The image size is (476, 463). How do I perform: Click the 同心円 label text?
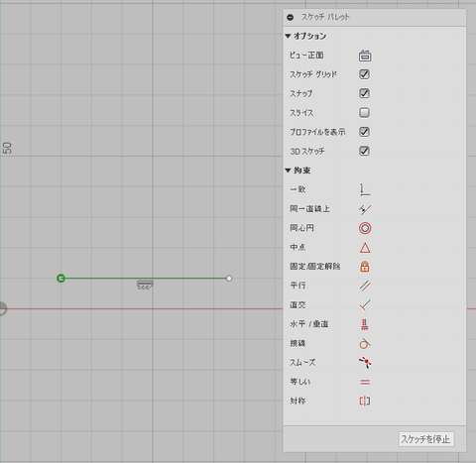click(301, 228)
